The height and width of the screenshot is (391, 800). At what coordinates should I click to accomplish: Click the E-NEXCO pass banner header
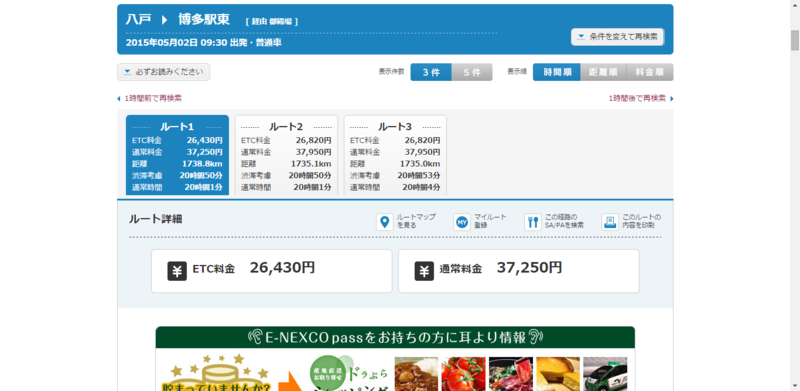pos(395,337)
